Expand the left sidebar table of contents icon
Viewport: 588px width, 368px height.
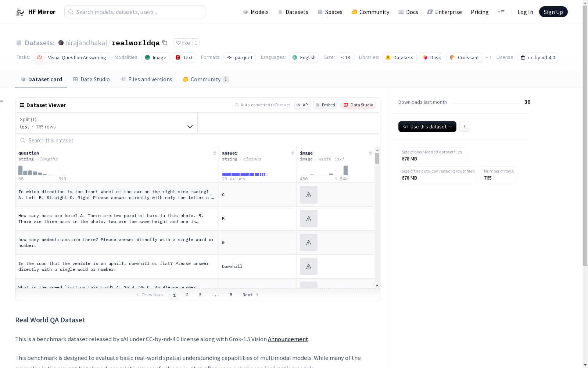[x=2, y=102]
